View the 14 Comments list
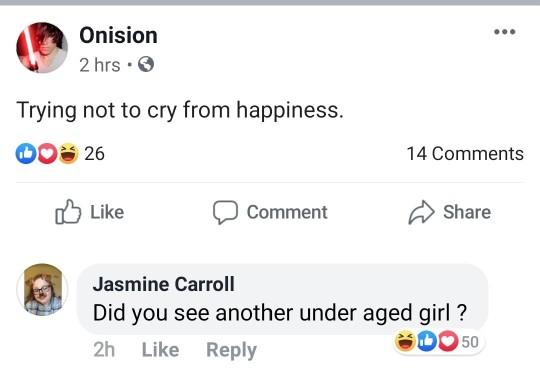The image size is (540, 372). [465, 154]
